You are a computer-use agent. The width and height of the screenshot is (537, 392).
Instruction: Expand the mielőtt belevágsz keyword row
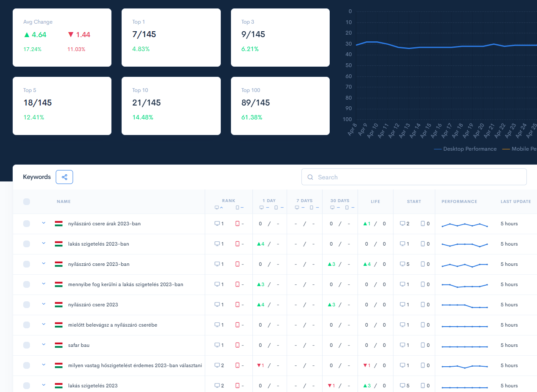(x=43, y=324)
